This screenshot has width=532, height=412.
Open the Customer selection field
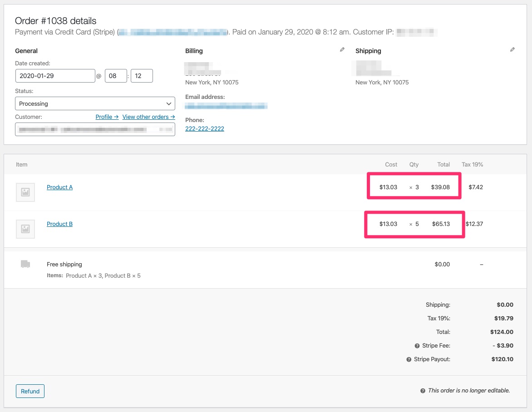[95, 129]
